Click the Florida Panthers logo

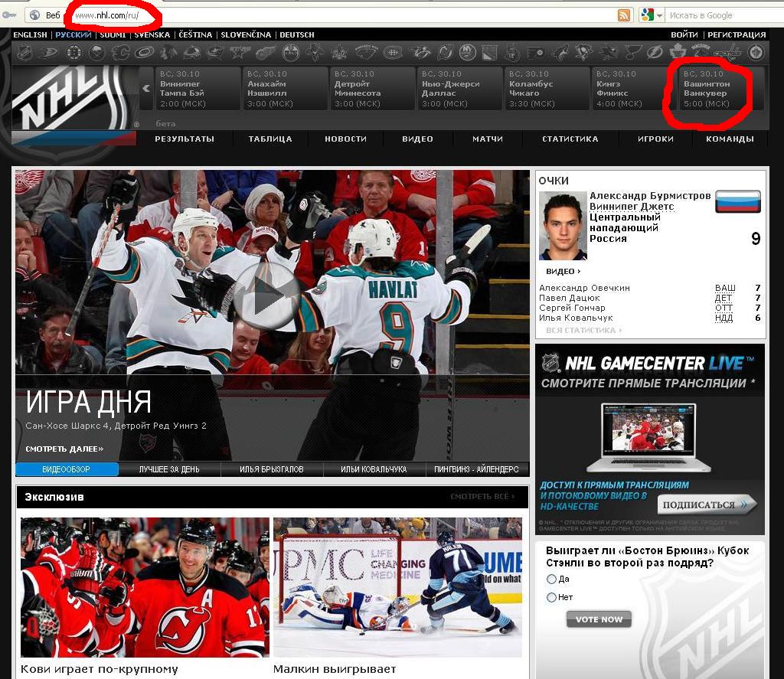point(315,52)
